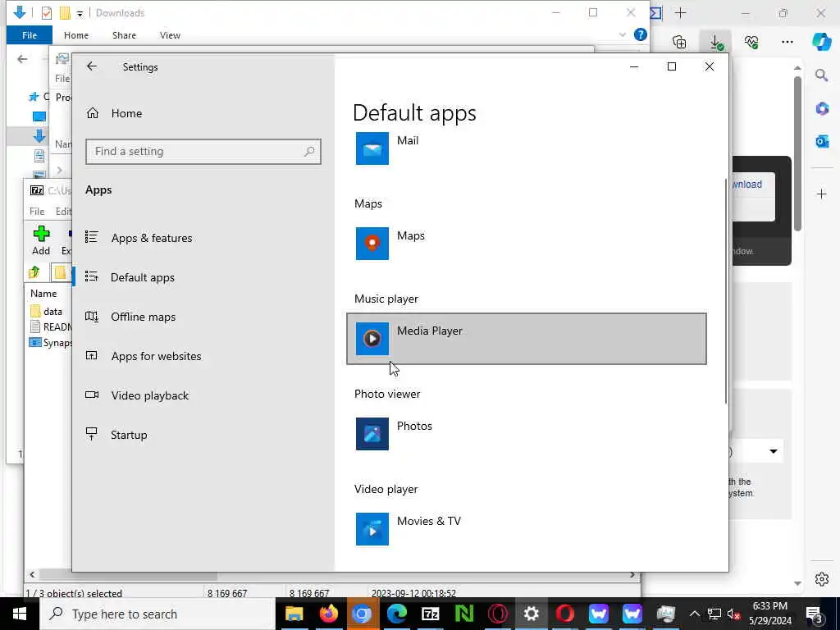Screen dimensions: 840x630
Task: Open notification center icon
Action: (814, 614)
